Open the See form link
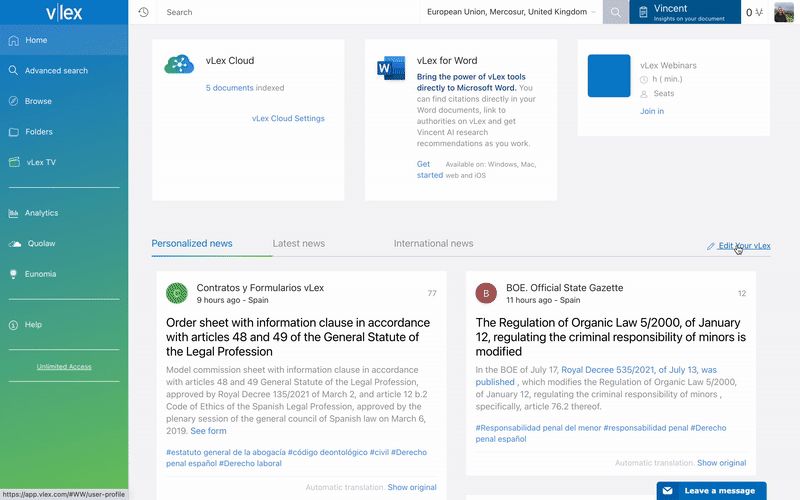The image size is (800, 500). 208,431
